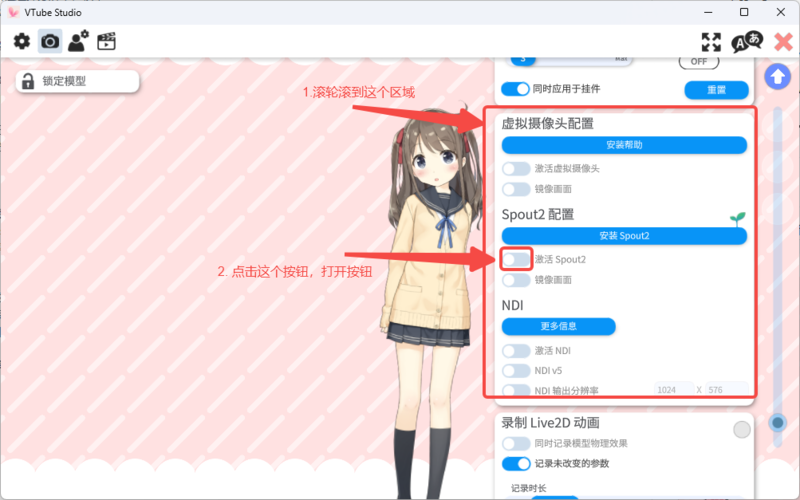Turn on the 激活 Spout2 switch
Image resolution: width=800 pixels, height=500 pixels.
pyautogui.click(x=516, y=259)
